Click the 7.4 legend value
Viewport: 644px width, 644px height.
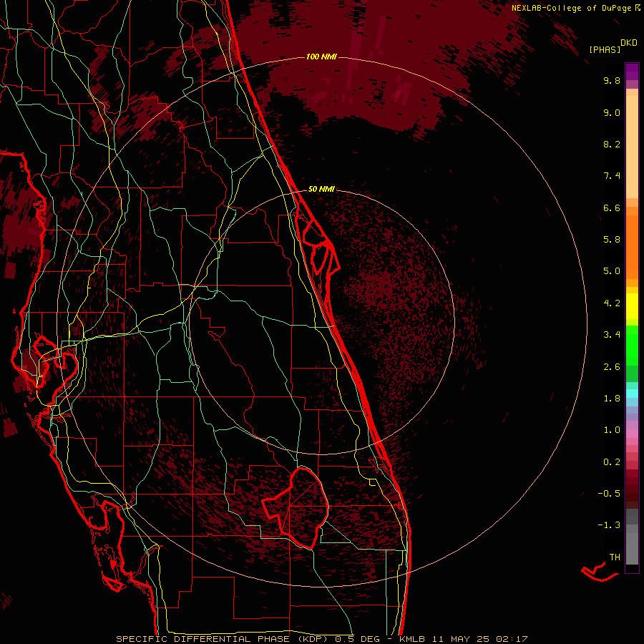[612, 176]
